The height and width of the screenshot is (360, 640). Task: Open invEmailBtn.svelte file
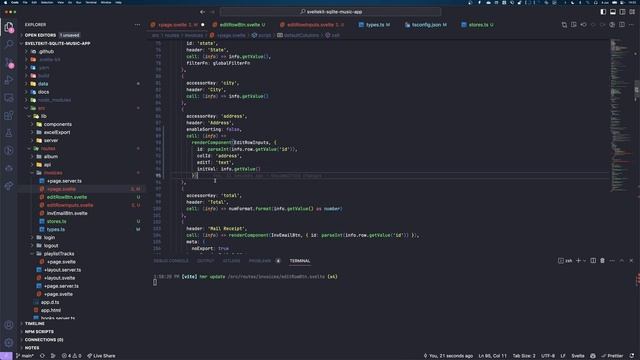(67, 213)
